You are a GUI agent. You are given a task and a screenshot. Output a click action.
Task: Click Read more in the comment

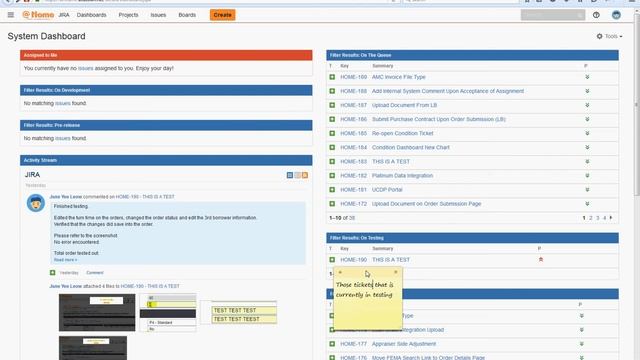coord(65,260)
